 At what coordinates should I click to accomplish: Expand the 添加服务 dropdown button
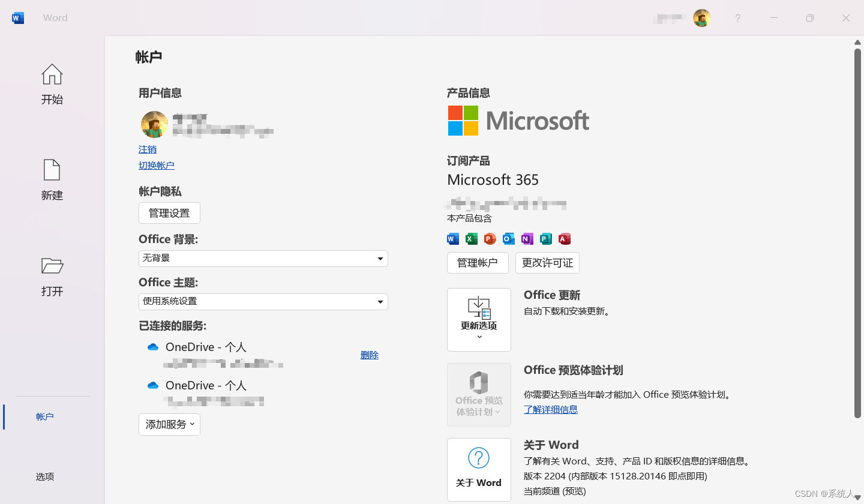click(169, 424)
